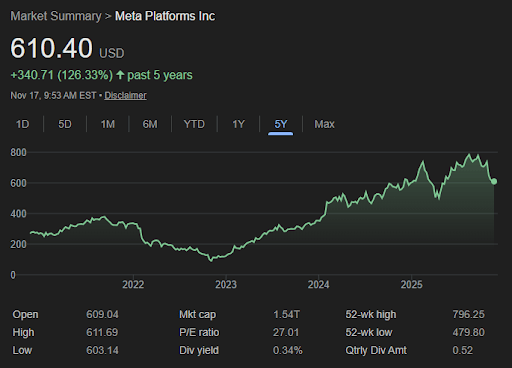Select the YTD time range tab

pos(194,124)
